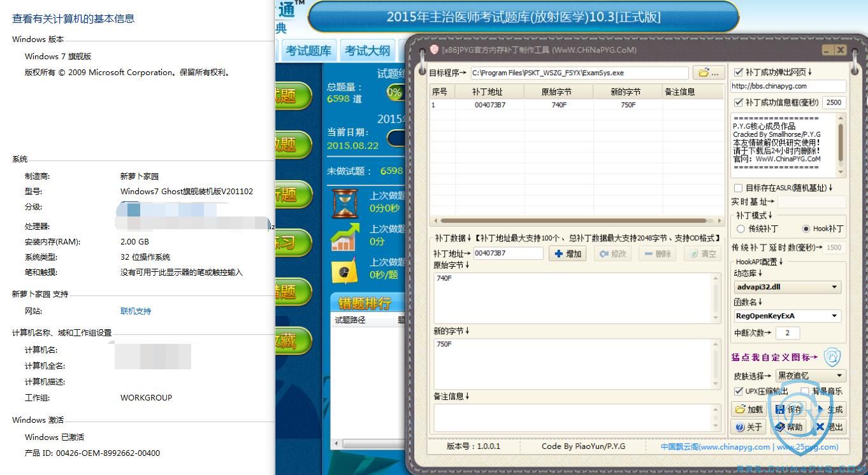868x475 pixels.
Task: Click the 关于 about button
Action: pos(749,427)
